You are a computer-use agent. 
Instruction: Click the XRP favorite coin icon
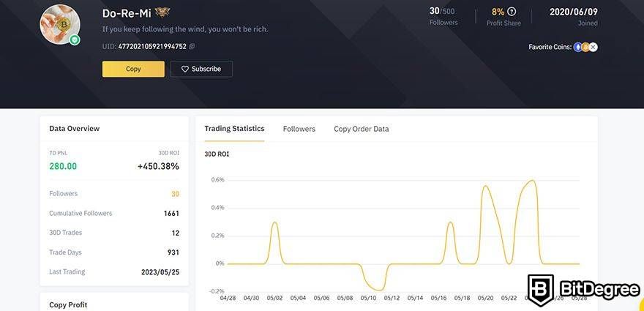(x=593, y=48)
